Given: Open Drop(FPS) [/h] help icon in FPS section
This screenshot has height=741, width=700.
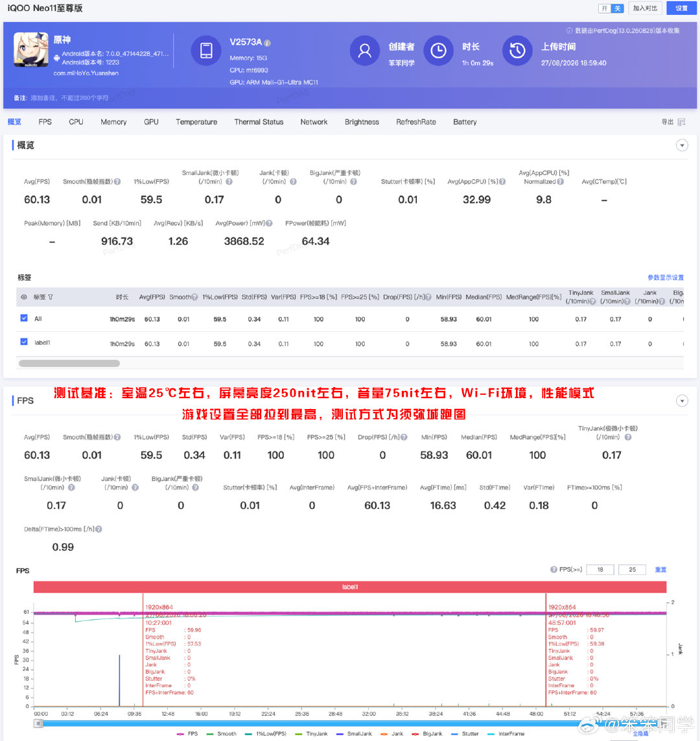Looking at the screenshot, I should tap(404, 437).
